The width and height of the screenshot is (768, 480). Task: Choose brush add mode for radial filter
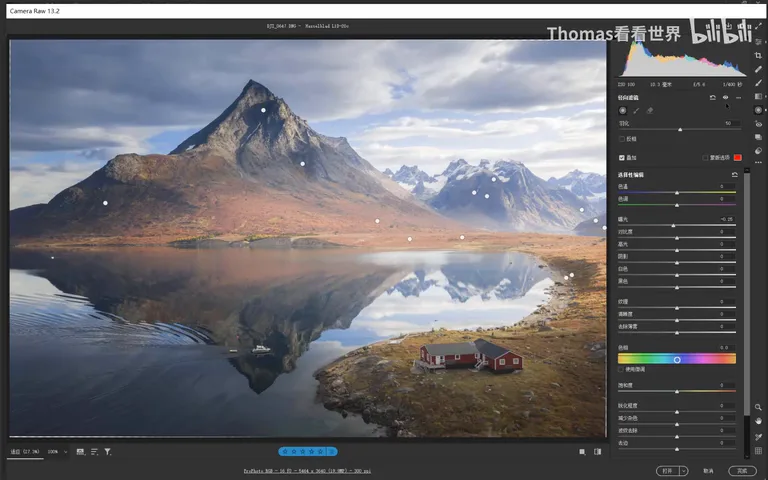click(x=636, y=111)
